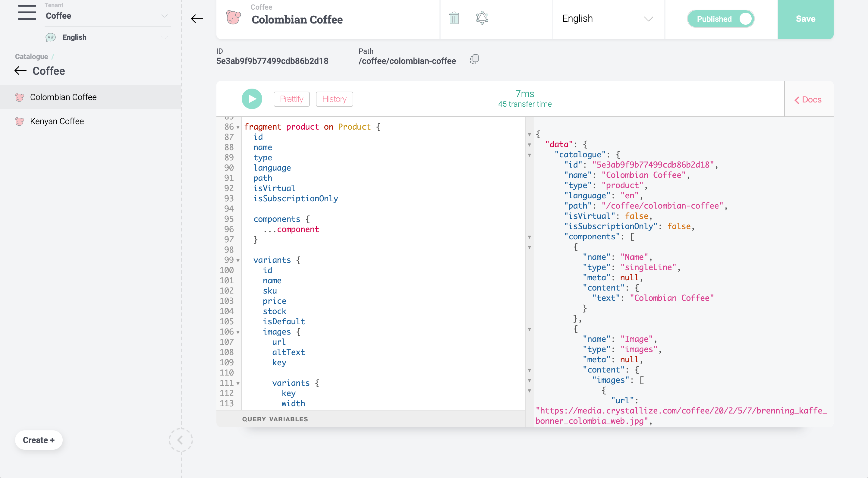Open the Tenant Coffee dropdown
The image size is (868, 478).
[x=108, y=16]
